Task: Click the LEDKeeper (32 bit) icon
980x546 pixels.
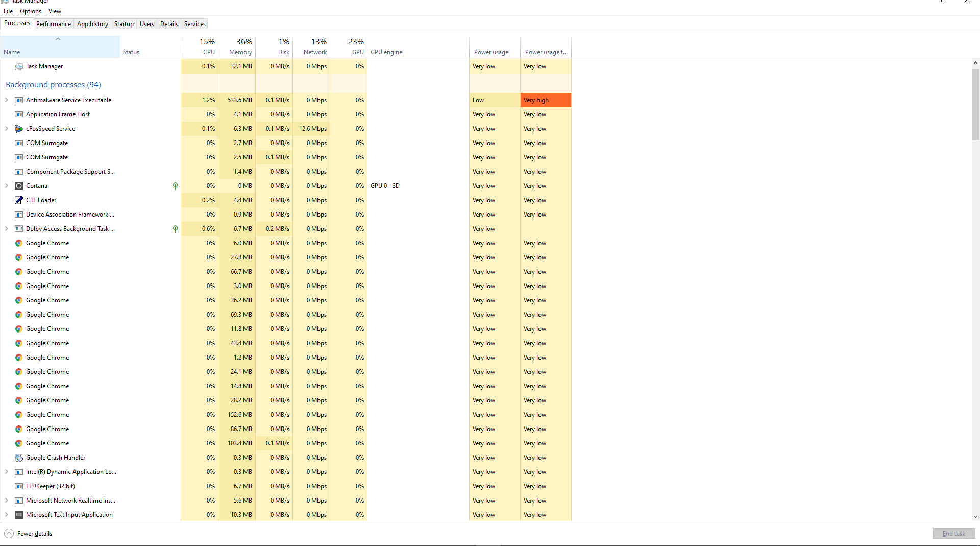Action: coord(19,486)
